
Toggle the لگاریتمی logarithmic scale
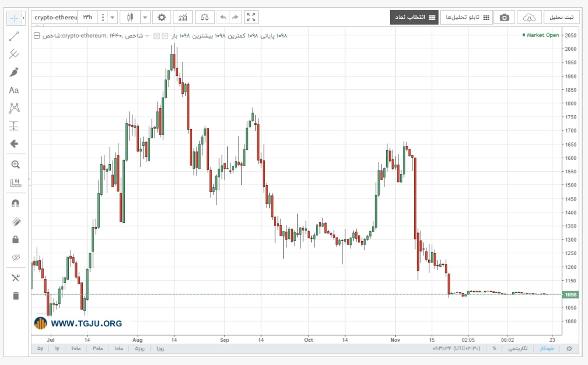[x=518, y=349]
